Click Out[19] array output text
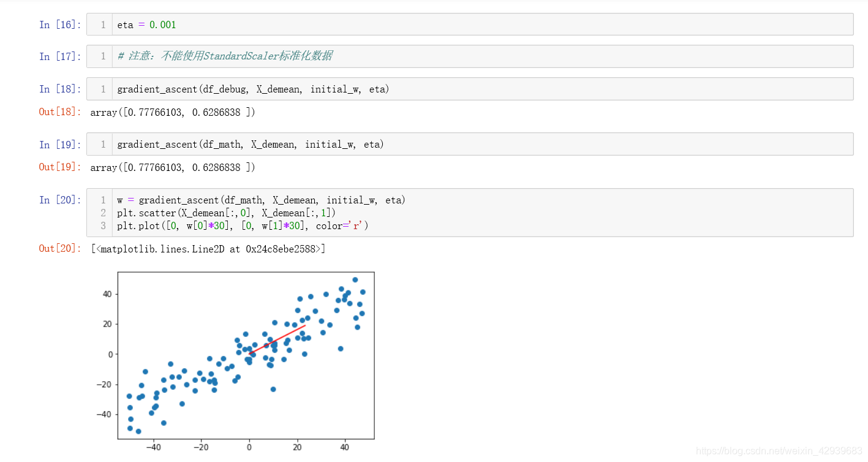 [x=173, y=168]
